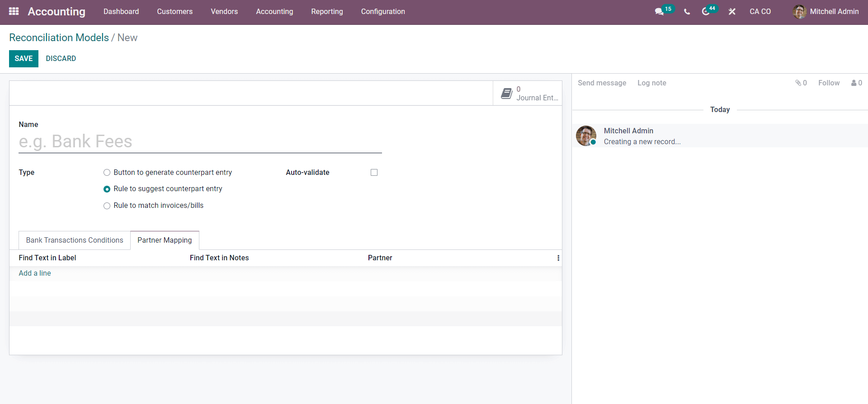This screenshot has width=868, height=404.
Task: Click the phone call icon
Action: [x=687, y=12]
